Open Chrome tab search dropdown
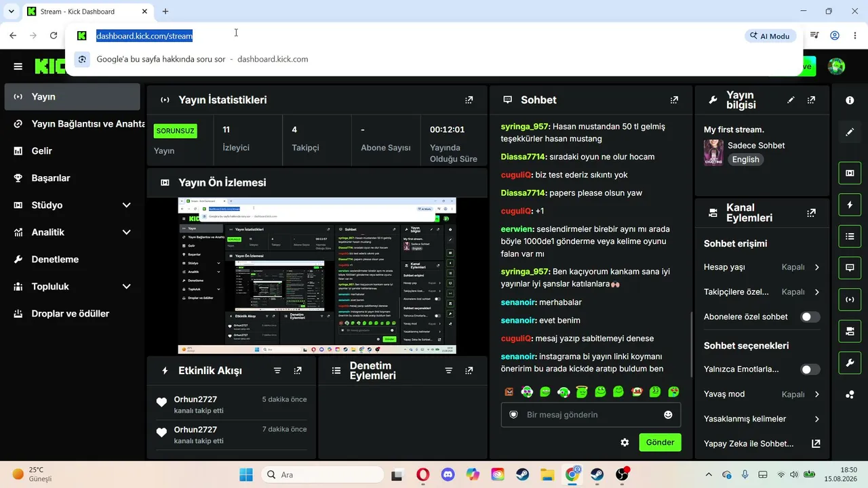This screenshot has width=868, height=488. (x=11, y=12)
